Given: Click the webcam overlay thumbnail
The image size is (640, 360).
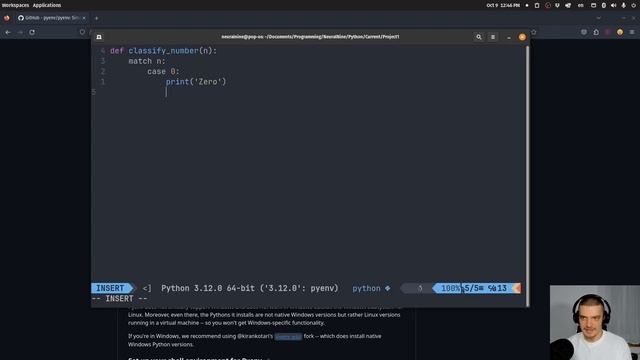Looking at the screenshot, I should [x=595, y=322].
